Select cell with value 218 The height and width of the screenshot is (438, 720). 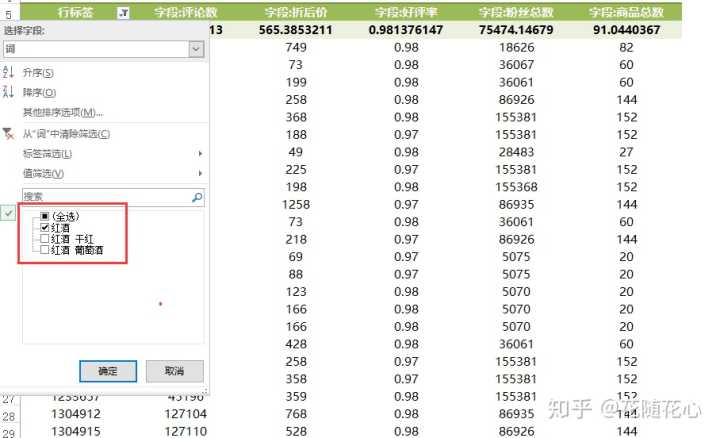pyautogui.click(x=296, y=239)
